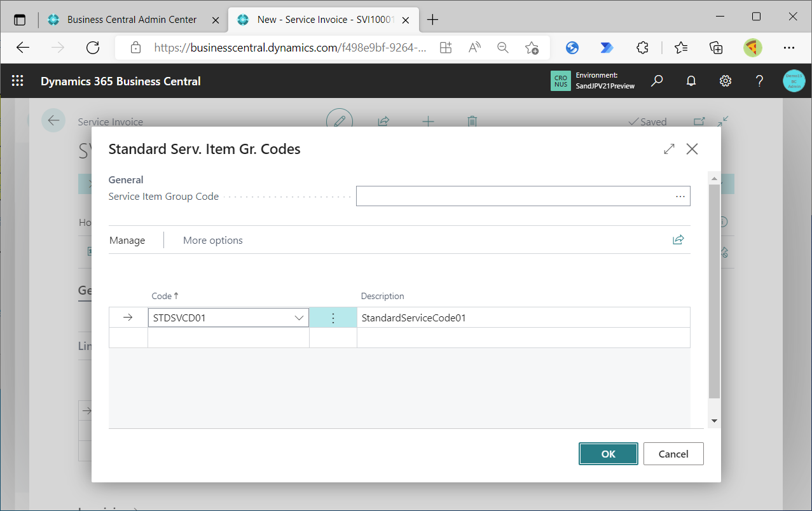Screen dimensions: 812x511
Task: Open the Microsoft 365 app launcher grid
Action: point(17,81)
